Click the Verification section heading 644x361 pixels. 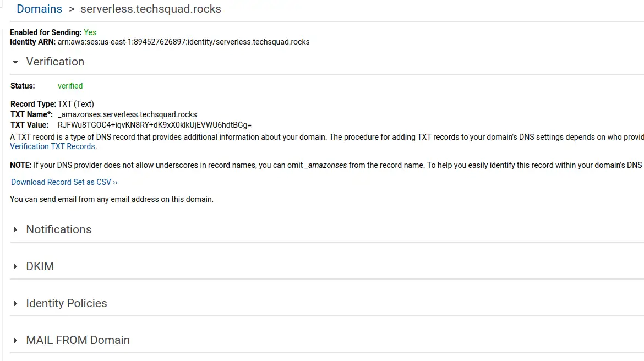(55, 62)
